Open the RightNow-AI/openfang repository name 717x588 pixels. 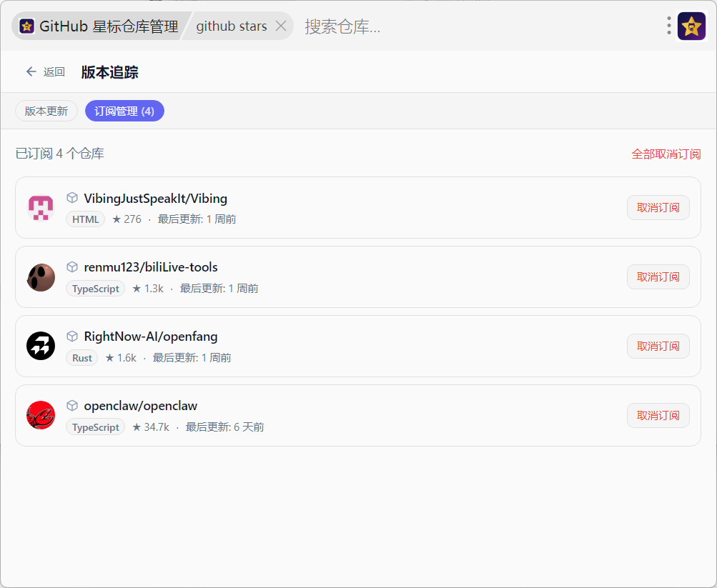coord(151,337)
